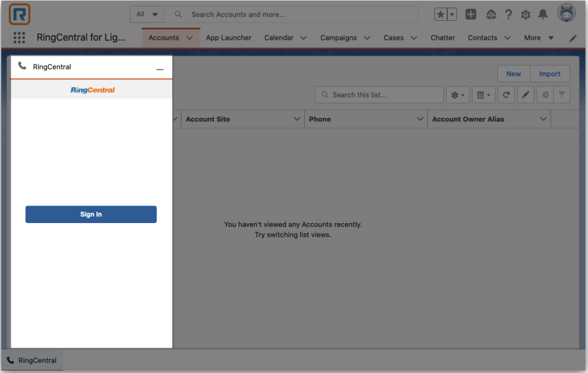Sort by Account Site column header
588x373 pixels.
pyautogui.click(x=208, y=119)
